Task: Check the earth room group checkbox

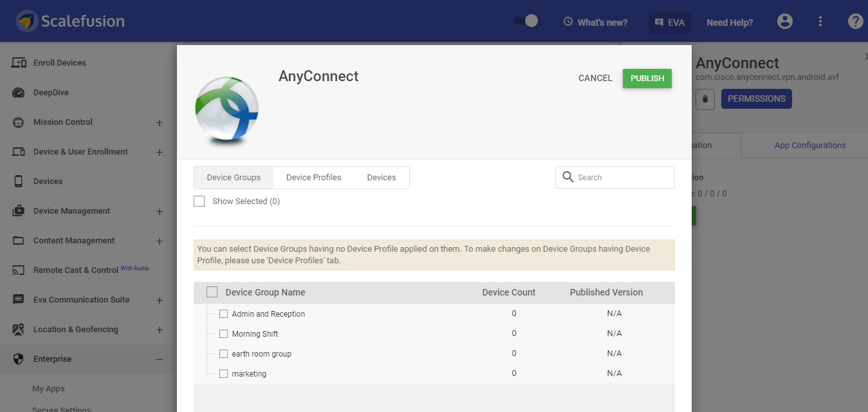Action: click(x=224, y=354)
